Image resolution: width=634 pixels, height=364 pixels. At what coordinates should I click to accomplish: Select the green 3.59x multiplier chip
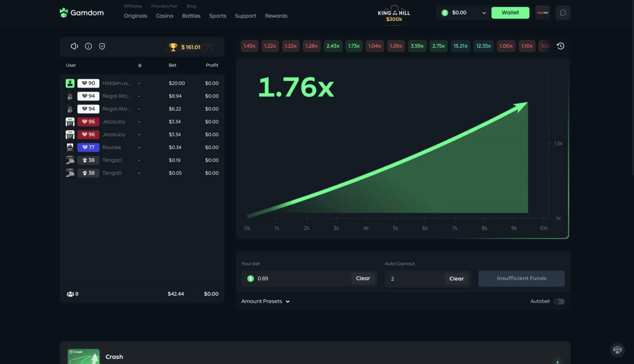point(417,46)
